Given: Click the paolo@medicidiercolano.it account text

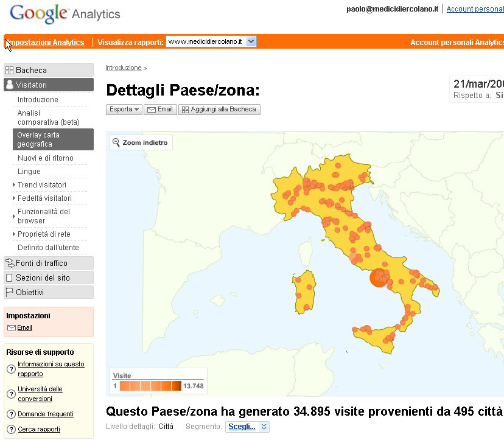Looking at the screenshot, I should (392, 9).
